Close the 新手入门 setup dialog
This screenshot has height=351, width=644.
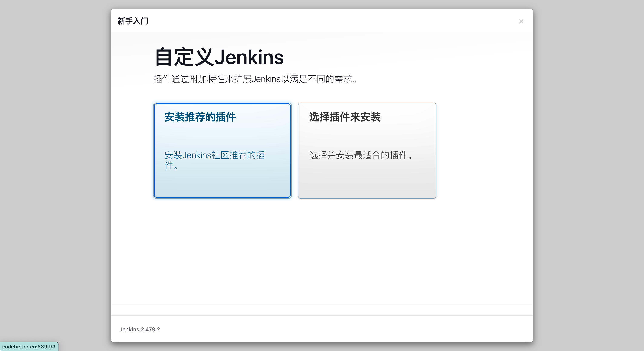click(x=521, y=22)
